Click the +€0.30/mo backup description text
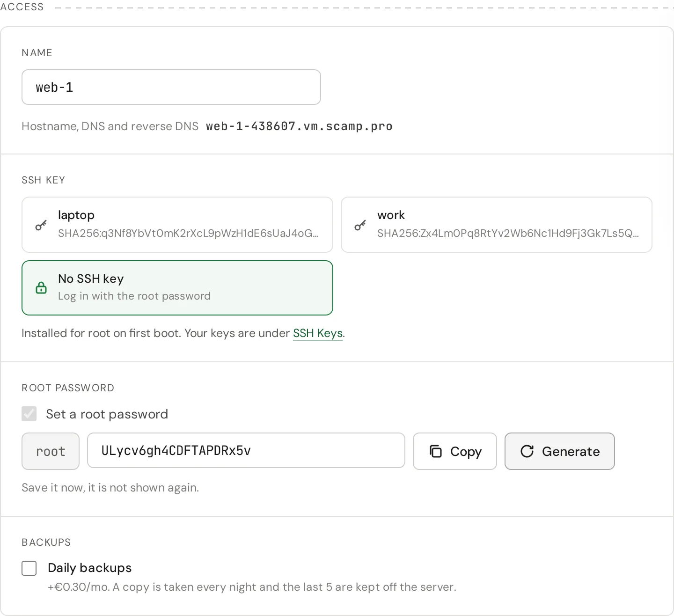The image size is (674, 616). click(252, 587)
